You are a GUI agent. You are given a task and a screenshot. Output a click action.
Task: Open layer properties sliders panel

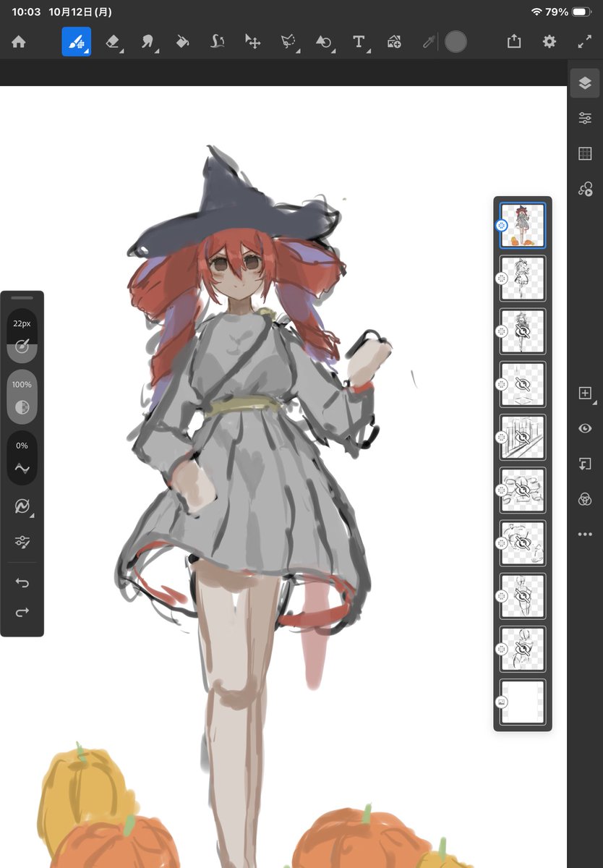point(585,118)
